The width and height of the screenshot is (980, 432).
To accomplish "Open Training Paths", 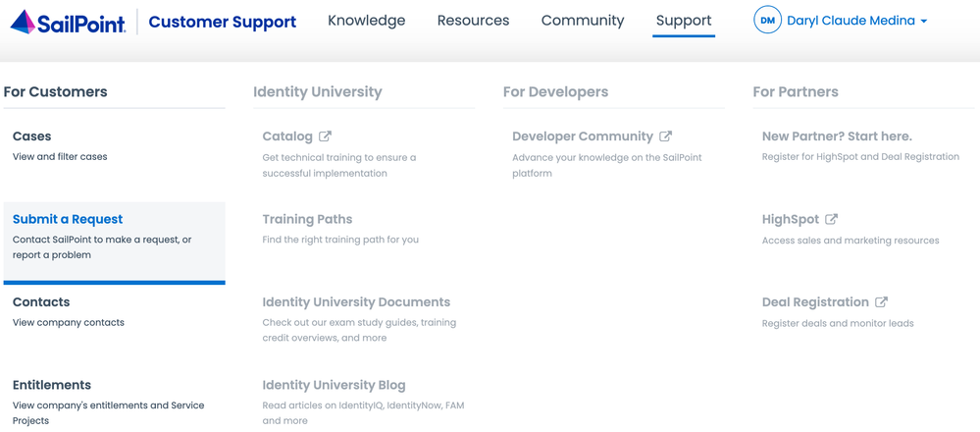I will (307, 219).
